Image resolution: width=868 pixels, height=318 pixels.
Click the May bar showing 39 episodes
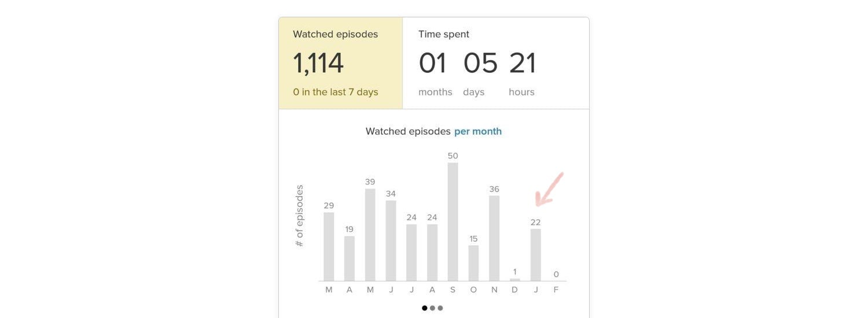click(370, 235)
